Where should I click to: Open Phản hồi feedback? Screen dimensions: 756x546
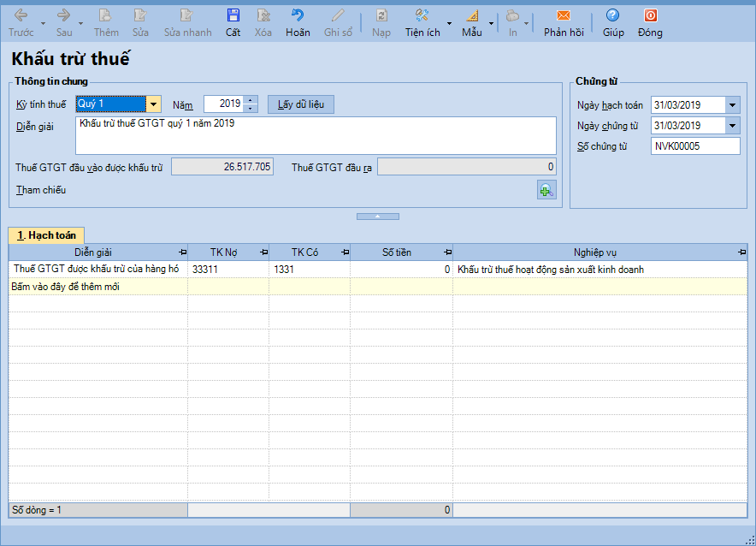(x=563, y=23)
